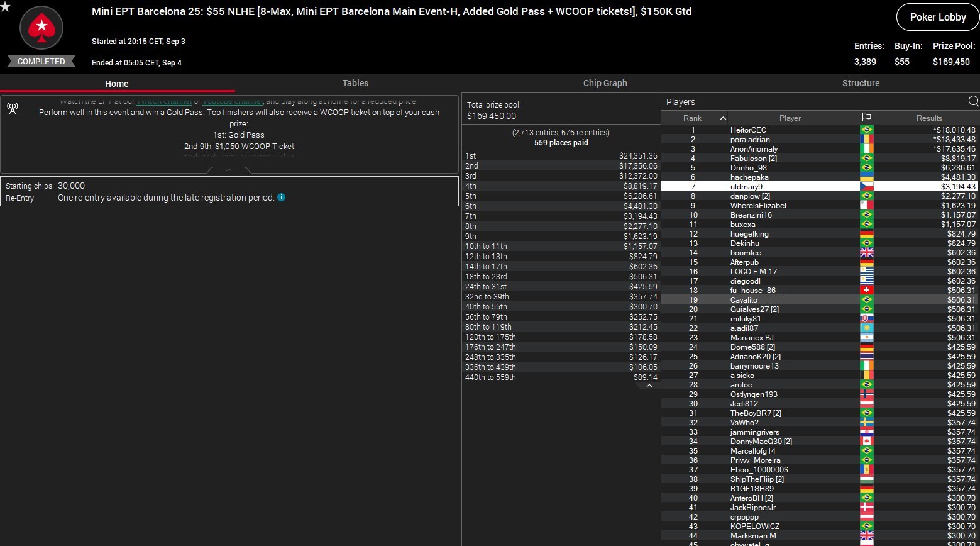Sort by the Player column header
980x546 pixels.
[790, 118]
